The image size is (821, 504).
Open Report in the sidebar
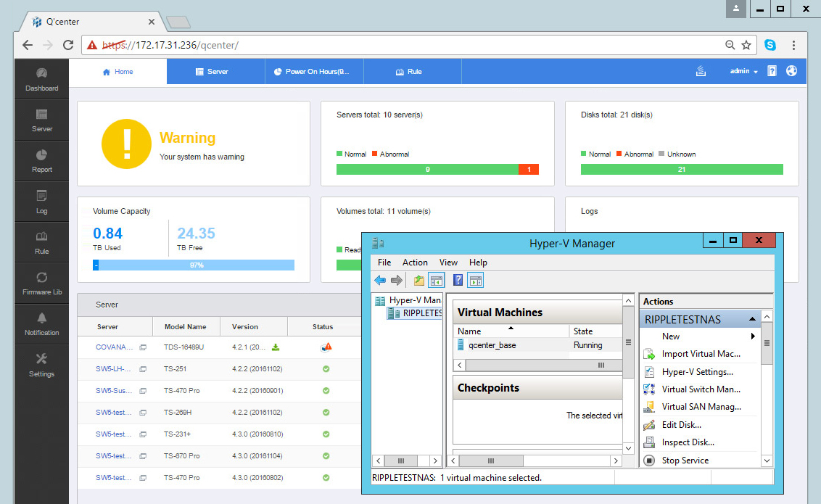coord(42,161)
